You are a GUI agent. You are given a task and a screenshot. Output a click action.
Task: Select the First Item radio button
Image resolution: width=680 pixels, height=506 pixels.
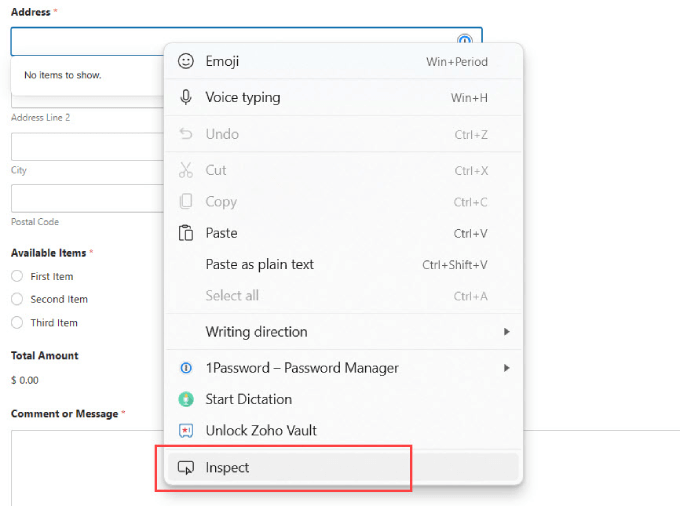17,277
